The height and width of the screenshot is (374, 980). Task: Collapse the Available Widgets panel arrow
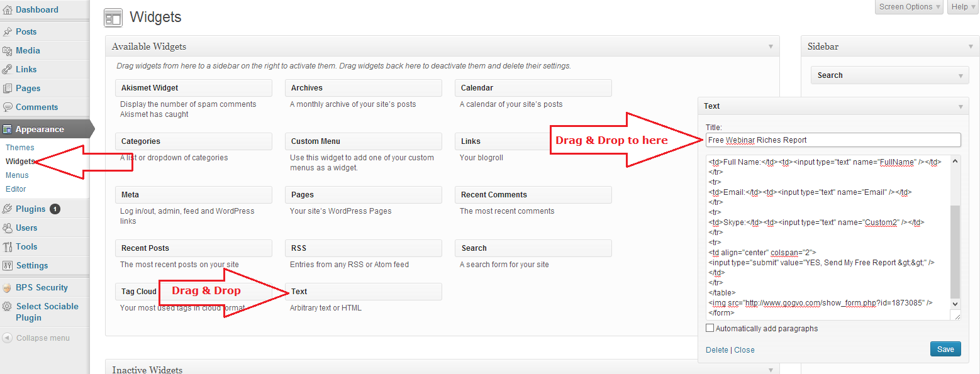click(x=771, y=47)
